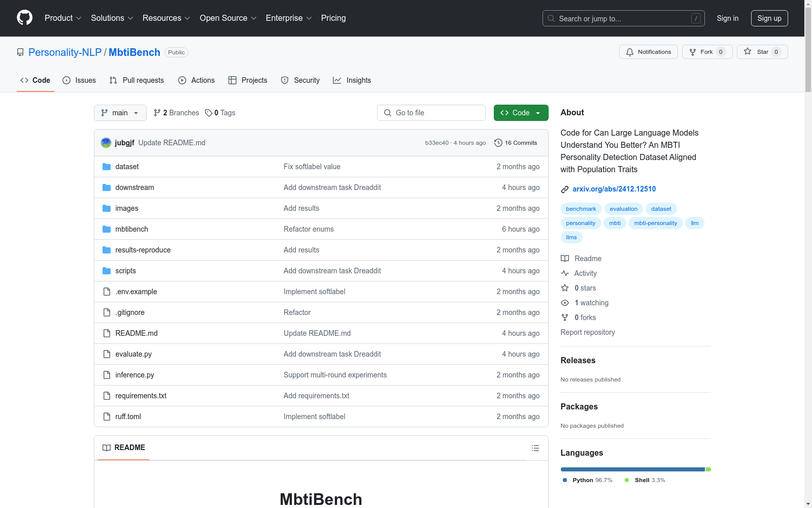Viewport: 812px width, 508px height.
Task: Click the Report repository link
Action: pyautogui.click(x=588, y=332)
